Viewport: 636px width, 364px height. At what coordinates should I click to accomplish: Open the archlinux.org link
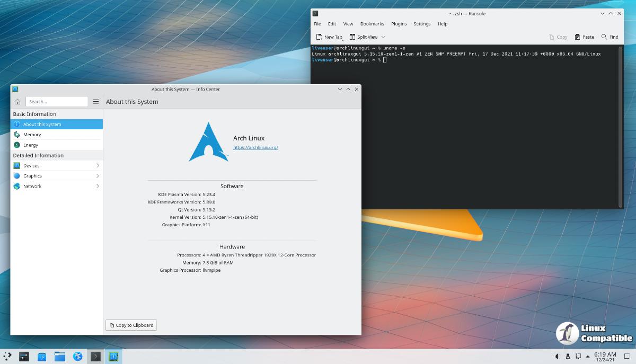coord(255,147)
